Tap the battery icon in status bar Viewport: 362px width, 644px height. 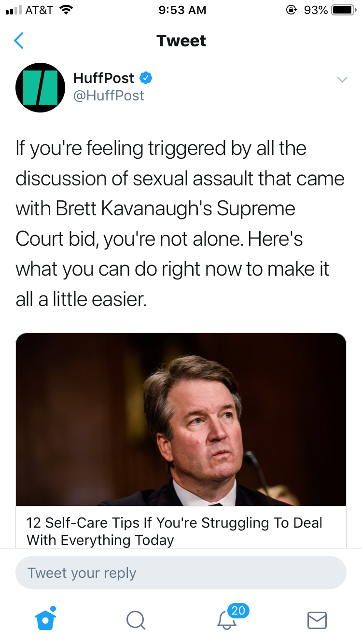(343, 10)
